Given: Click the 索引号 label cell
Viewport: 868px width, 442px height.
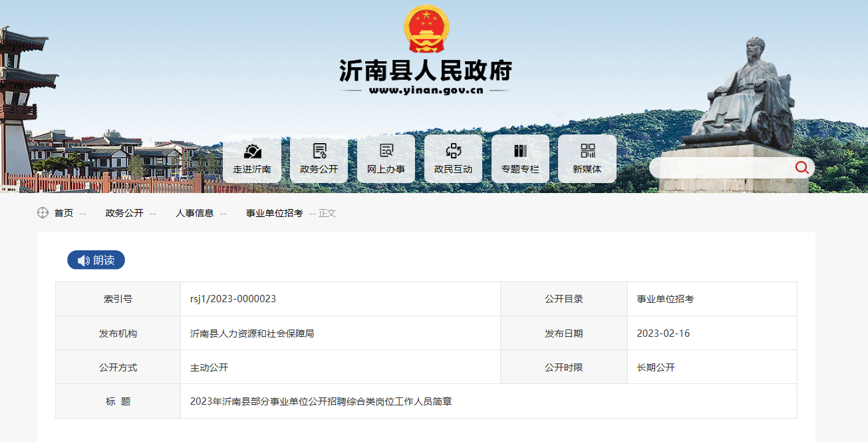Looking at the screenshot, I should [118, 299].
